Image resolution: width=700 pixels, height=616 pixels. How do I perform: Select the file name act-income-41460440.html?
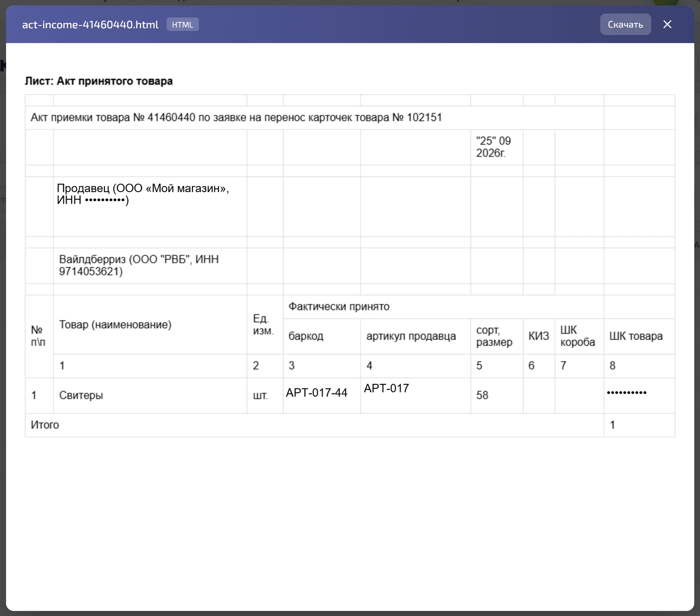(90, 25)
